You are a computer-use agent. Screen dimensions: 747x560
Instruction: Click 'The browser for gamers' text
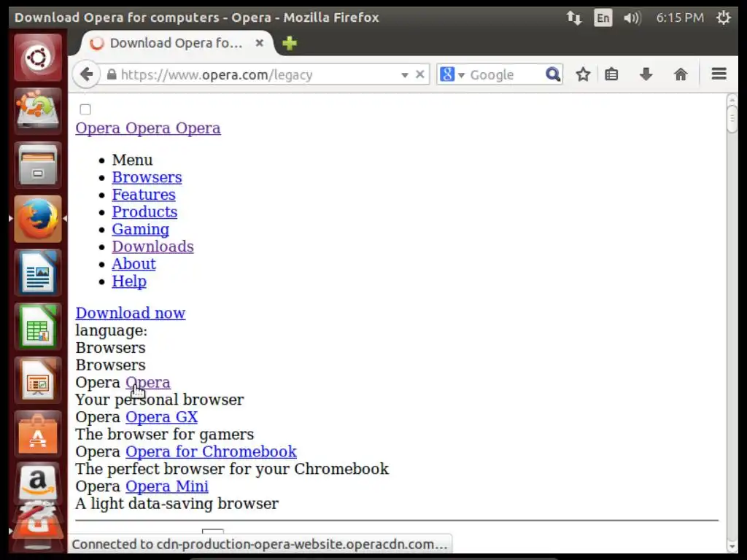[x=164, y=435]
